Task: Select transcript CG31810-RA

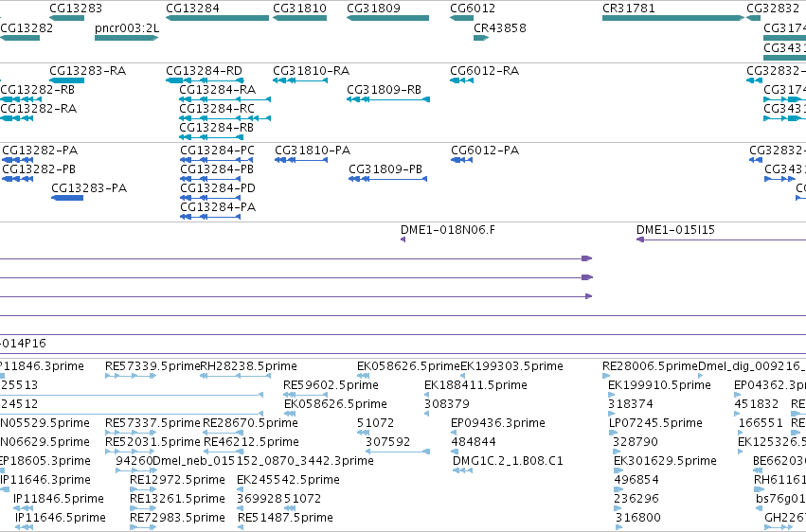Action: click(x=300, y=80)
